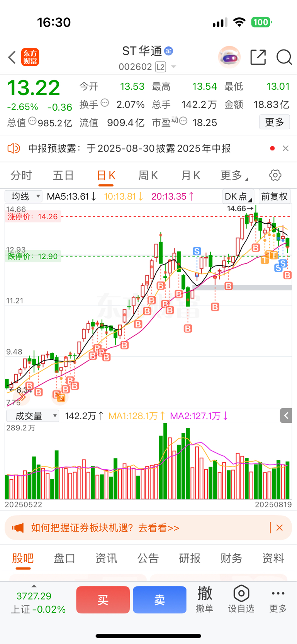
Task: Switch to 资讯 tab
Action: (x=106, y=558)
